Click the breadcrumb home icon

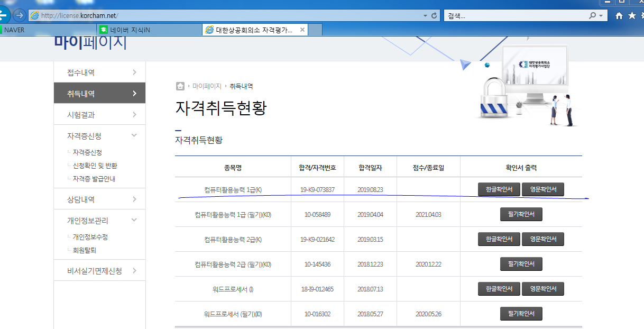click(180, 86)
